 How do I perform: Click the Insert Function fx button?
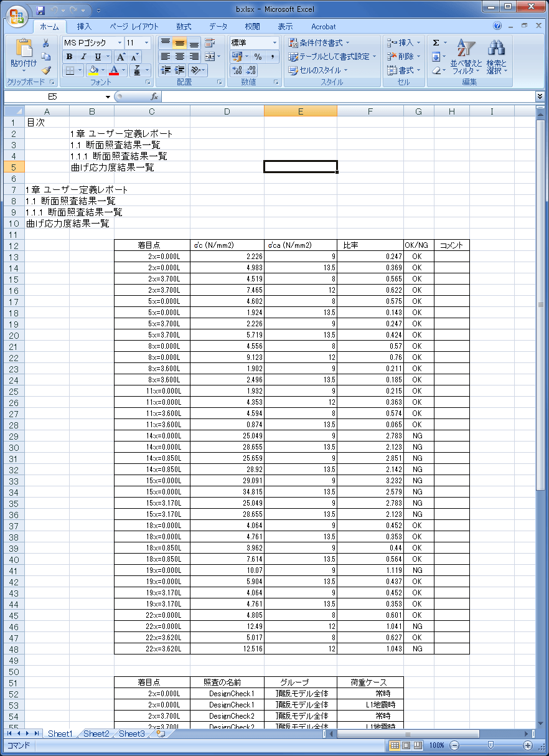pos(154,97)
